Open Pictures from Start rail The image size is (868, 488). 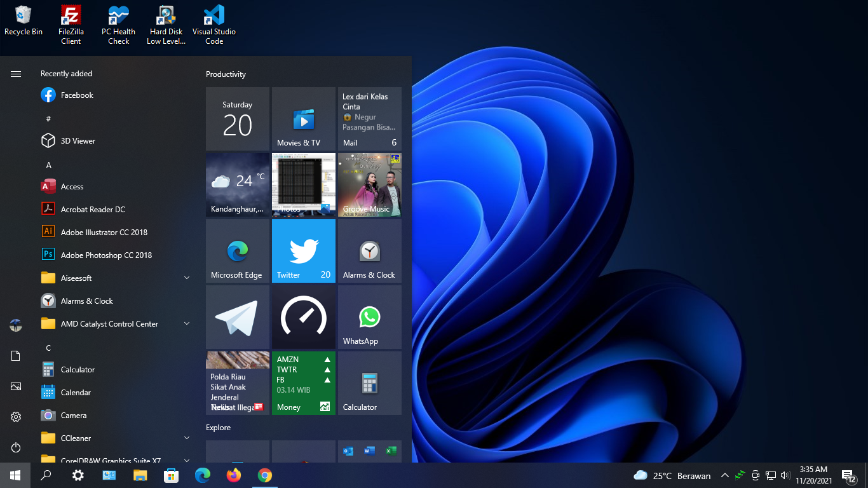point(16,386)
